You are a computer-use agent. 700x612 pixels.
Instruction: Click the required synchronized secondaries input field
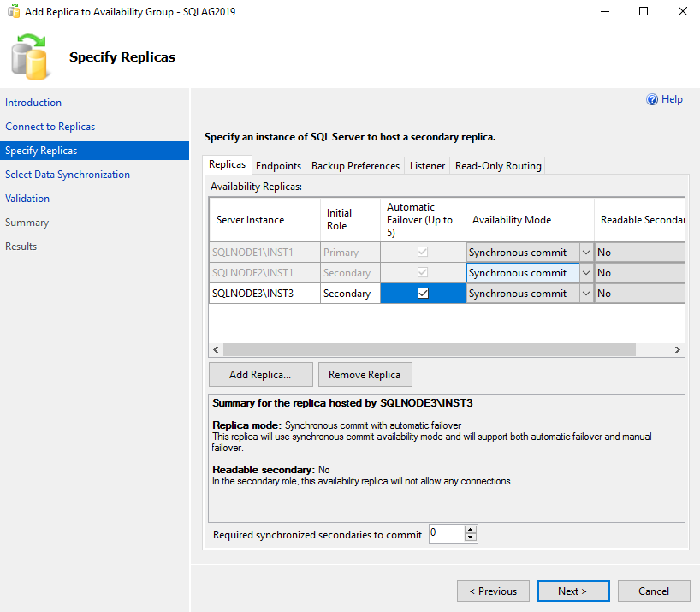445,534
